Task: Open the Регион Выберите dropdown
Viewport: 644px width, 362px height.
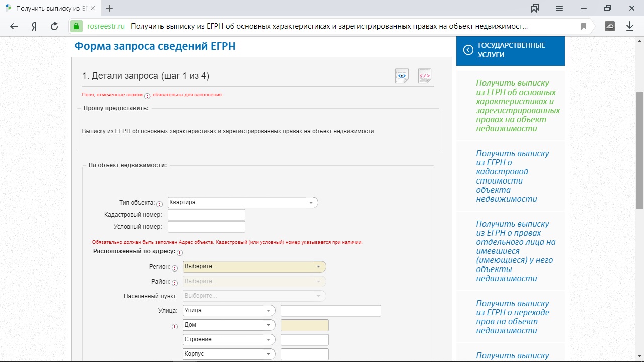Action: click(x=254, y=266)
